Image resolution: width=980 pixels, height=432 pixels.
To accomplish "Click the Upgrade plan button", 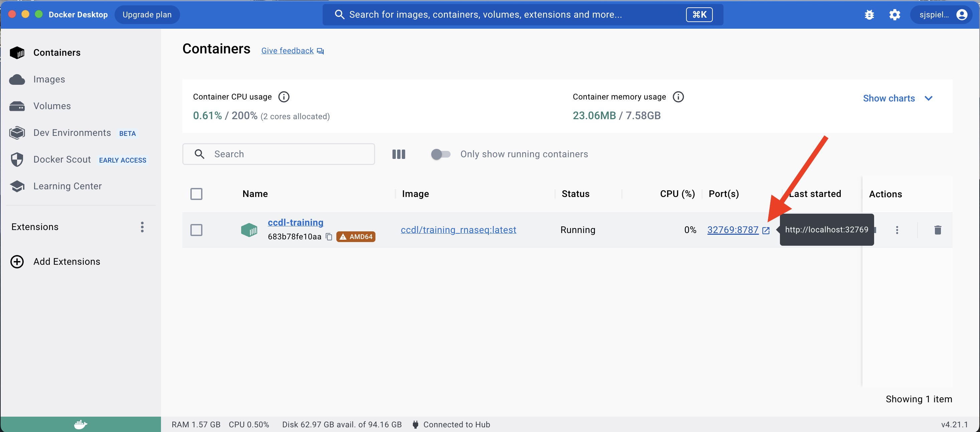I will pos(147,14).
